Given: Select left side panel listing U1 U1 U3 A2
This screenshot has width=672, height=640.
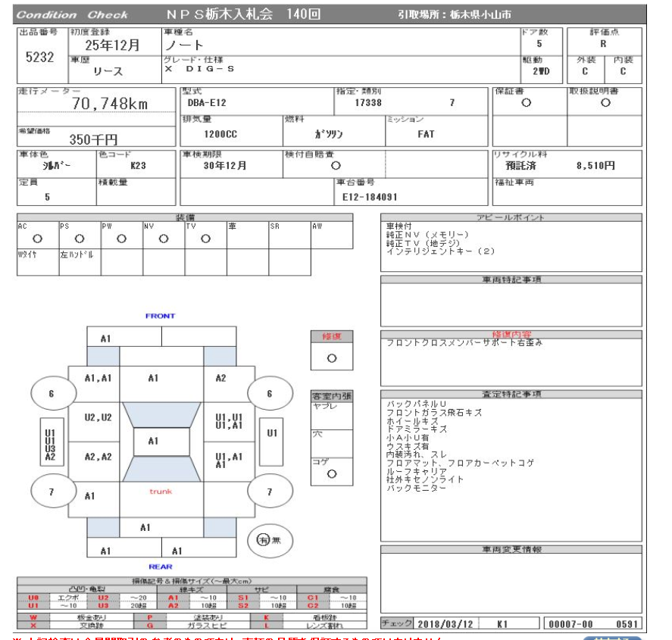Looking at the screenshot, I should point(50,440).
